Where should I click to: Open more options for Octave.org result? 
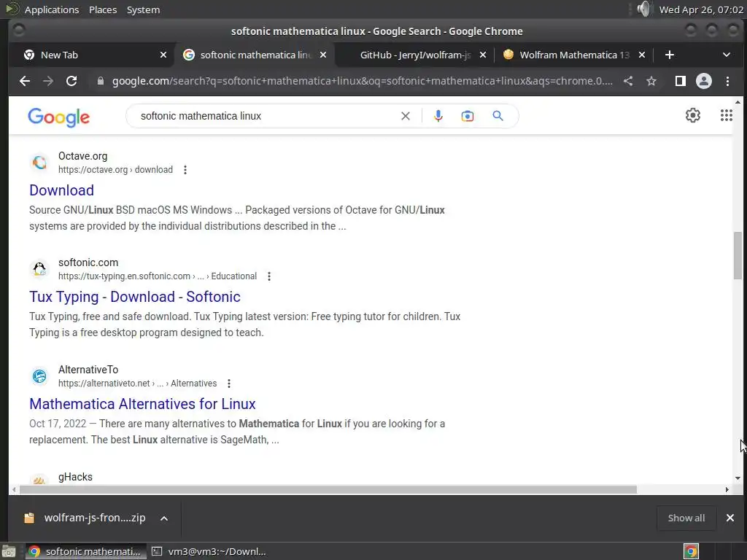click(185, 169)
